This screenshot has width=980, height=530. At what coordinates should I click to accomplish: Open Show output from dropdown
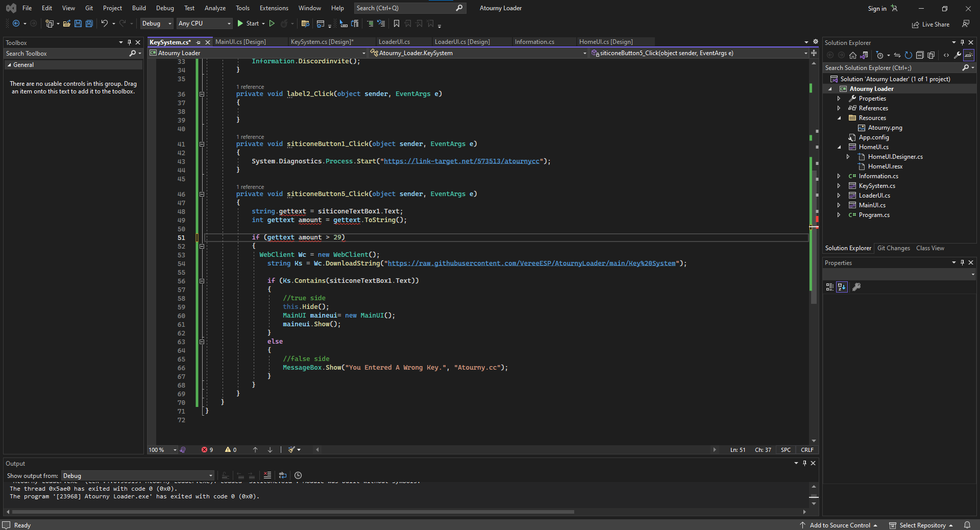pyautogui.click(x=137, y=475)
